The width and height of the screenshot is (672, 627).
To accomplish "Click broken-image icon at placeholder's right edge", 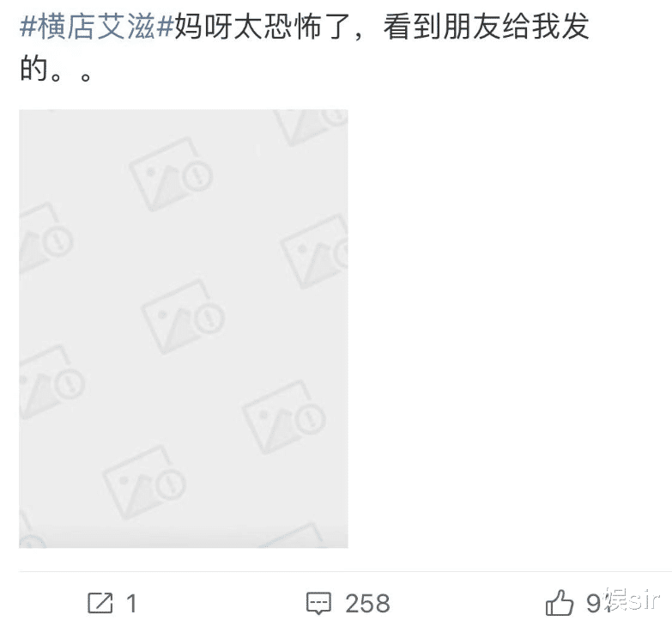I will pyautogui.click(x=314, y=252).
